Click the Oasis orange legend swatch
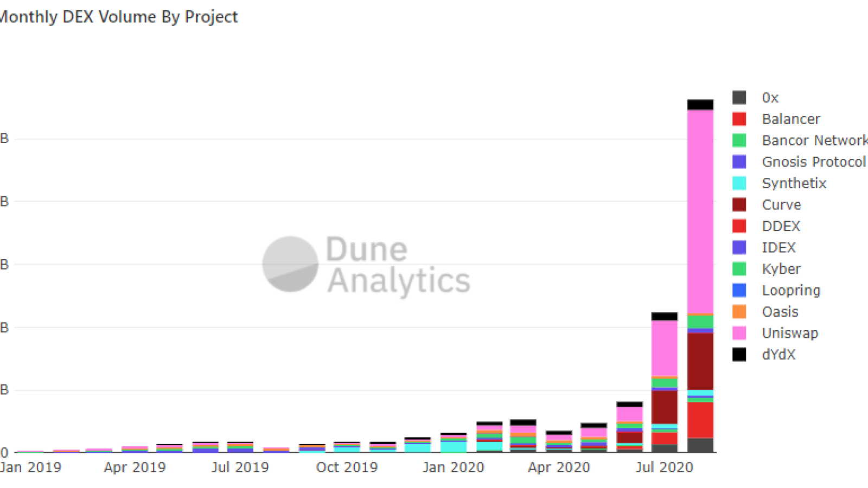The image size is (868, 488). 739,312
